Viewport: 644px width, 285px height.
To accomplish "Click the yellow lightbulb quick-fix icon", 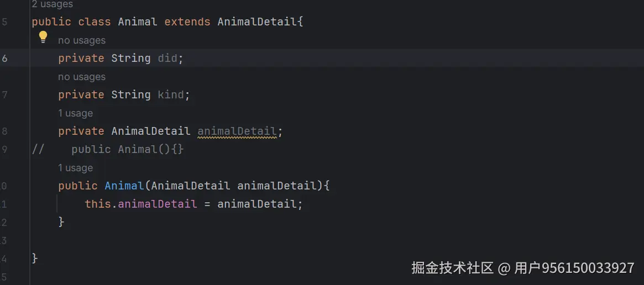I will pos(43,38).
